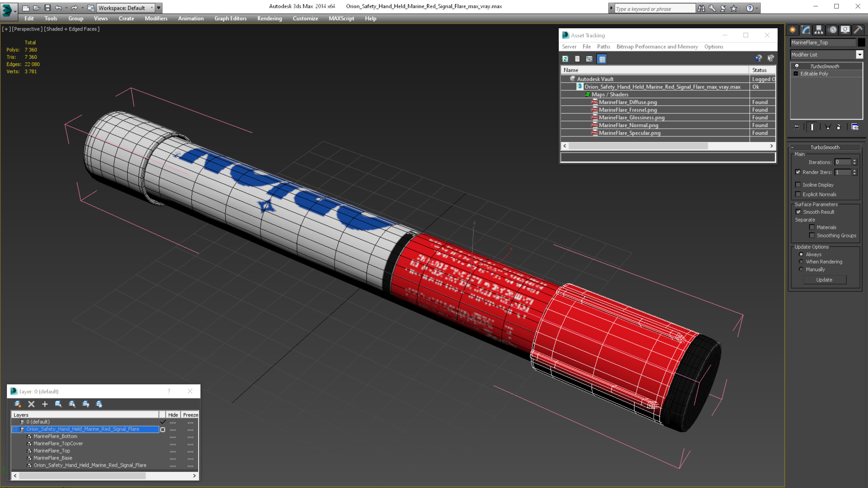The image size is (868, 488).
Task: Open the Motion panel tab
Action: (x=832, y=30)
